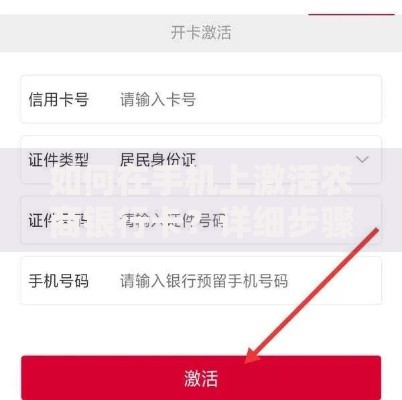This screenshot has width=402, height=400.
Task: Select the 证件类型 dropdown row
Action: point(201,160)
